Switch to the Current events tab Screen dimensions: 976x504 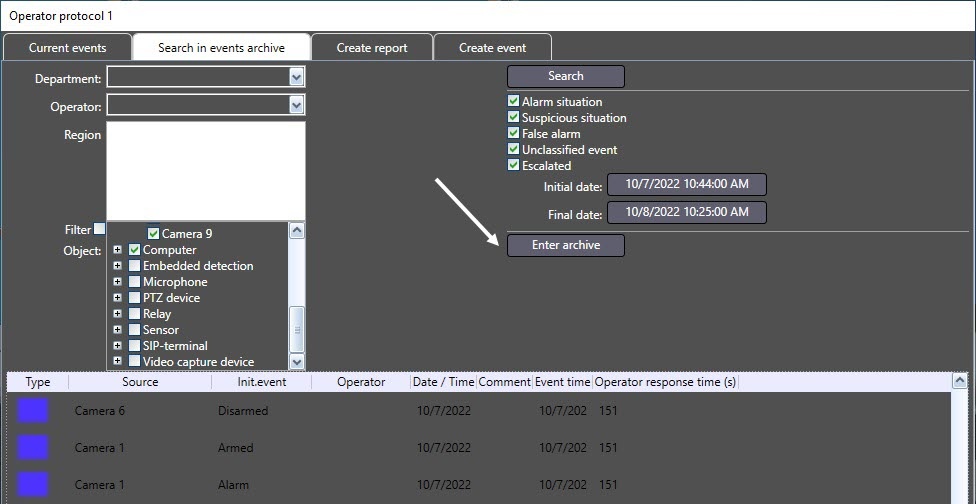67,47
